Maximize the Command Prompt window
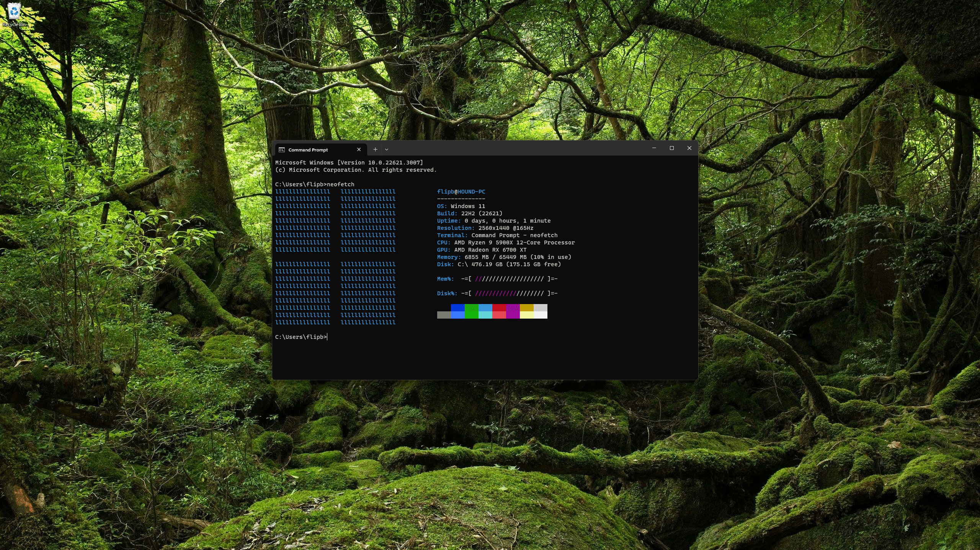Viewport: 980px width, 550px height. [x=672, y=148]
